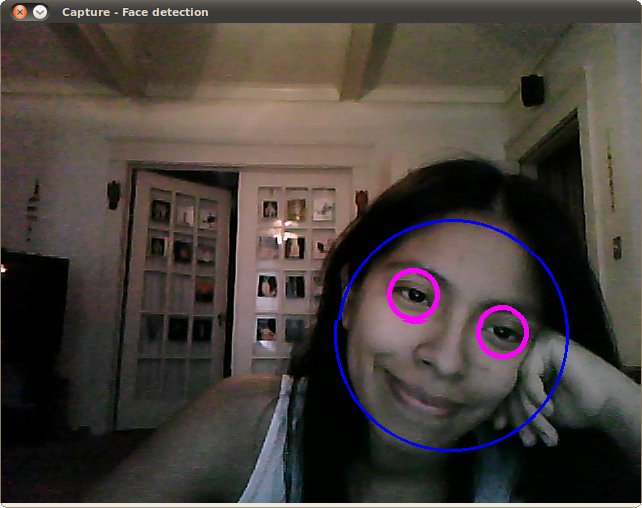Click the top-left photo on the right door

pyautogui.click(x=270, y=209)
